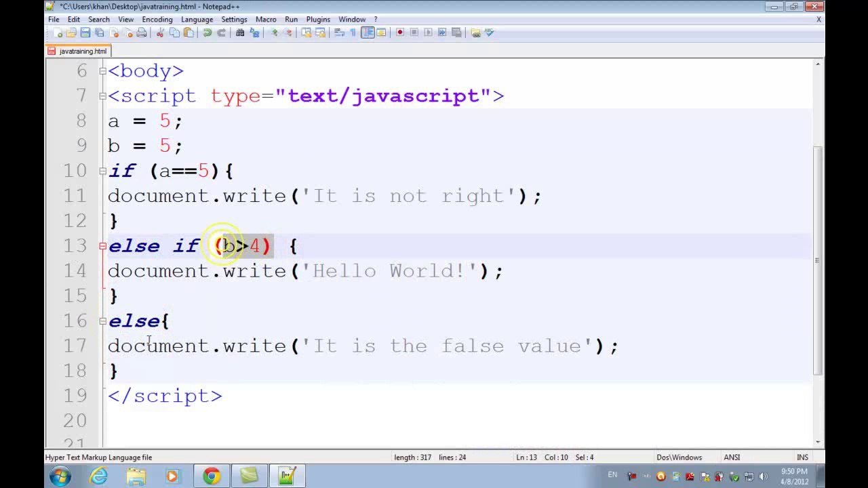Toggle synchronized horizontal scrolling
The height and width of the screenshot is (488, 868).
coord(320,33)
